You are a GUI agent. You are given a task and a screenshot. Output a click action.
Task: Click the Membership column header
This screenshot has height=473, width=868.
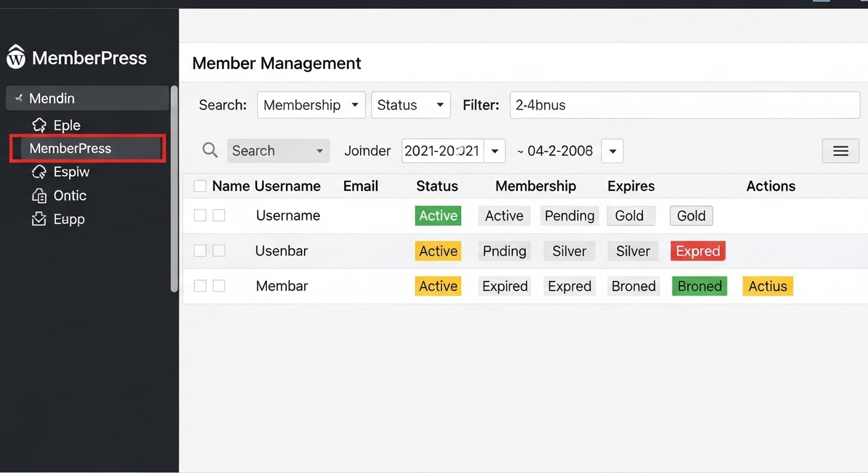536,186
